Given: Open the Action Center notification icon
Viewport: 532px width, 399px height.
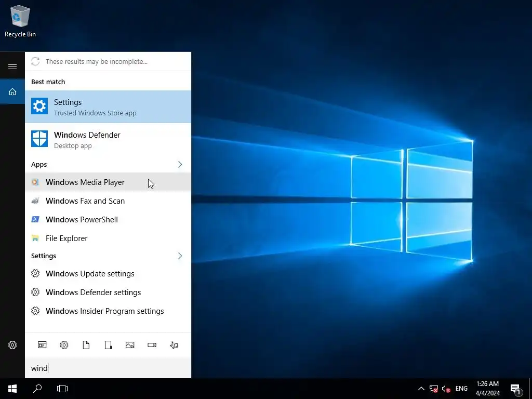Looking at the screenshot, I should coord(515,389).
